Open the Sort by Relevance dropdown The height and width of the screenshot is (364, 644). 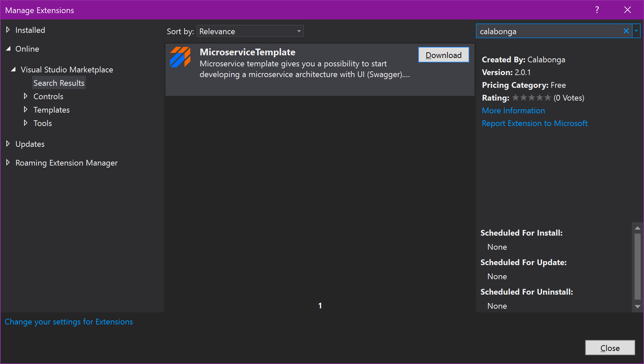point(250,31)
